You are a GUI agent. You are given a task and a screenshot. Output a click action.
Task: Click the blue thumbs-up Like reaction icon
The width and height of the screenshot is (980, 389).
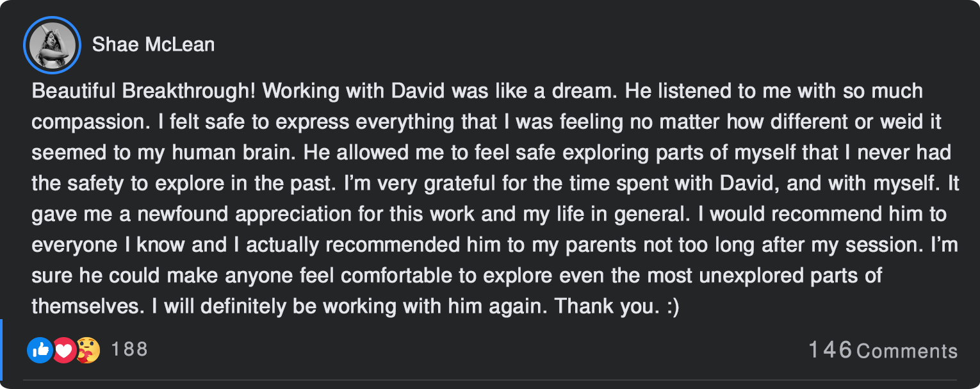click(40, 350)
